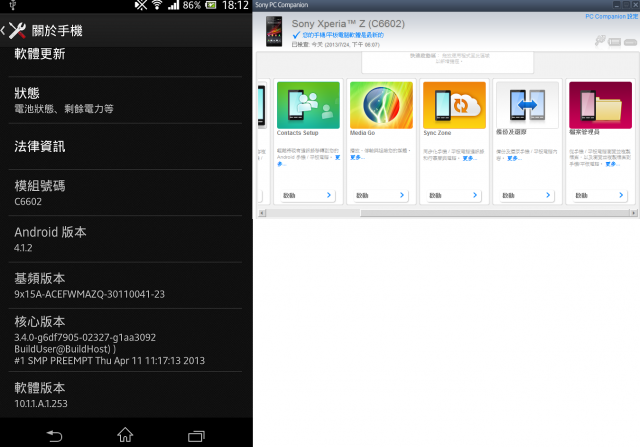Click the device storage icon in PC Companion header
This screenshot has width=640, height=447.
[x=614, y=42]
